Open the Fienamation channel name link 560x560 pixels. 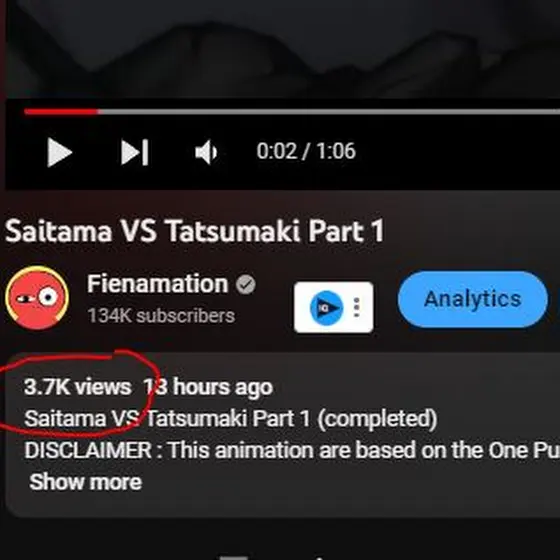[158, 284]
